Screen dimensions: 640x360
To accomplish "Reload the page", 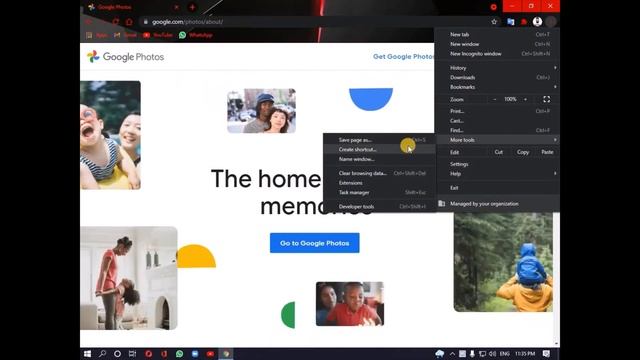I will click(x=116, y=22).
